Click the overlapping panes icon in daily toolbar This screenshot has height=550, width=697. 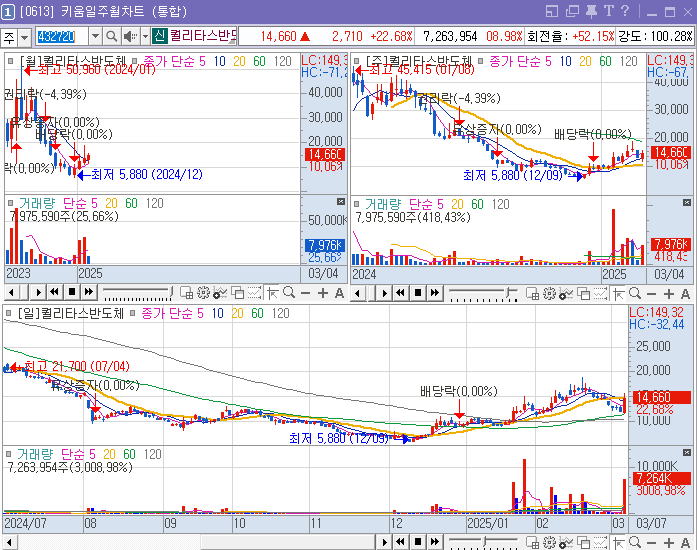(583, 542)
